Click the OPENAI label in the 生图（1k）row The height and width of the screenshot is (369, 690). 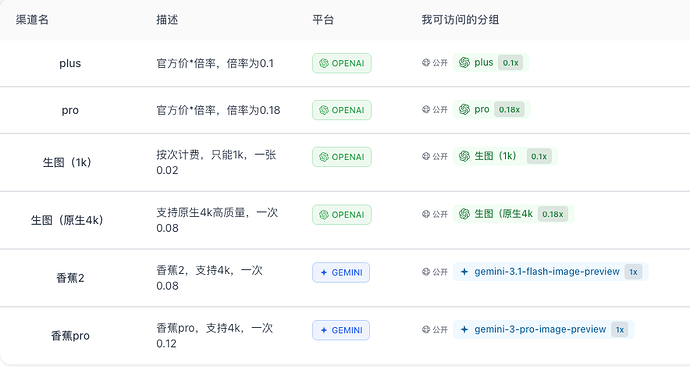click(x=348, y=157)
